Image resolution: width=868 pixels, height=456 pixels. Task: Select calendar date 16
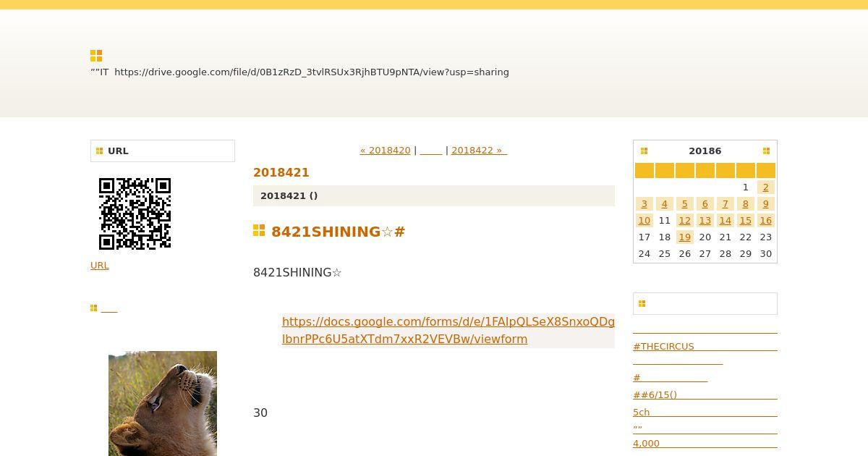[766, 221]
